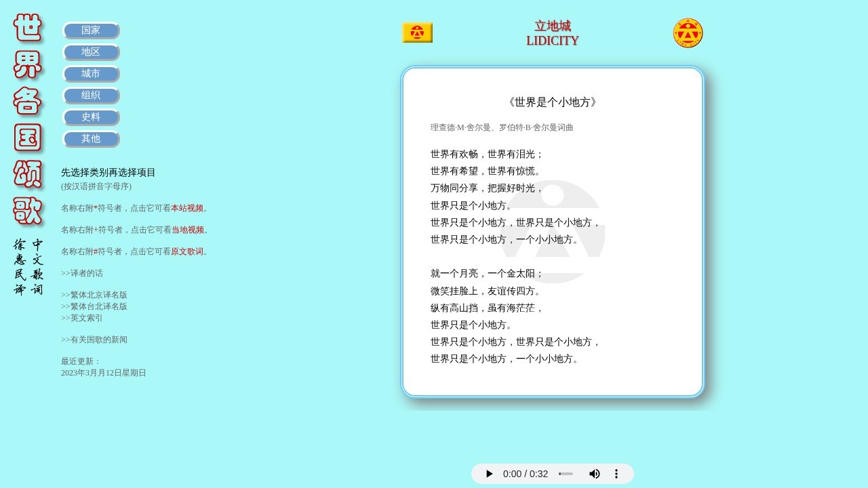868x488 pixels.
Task: Select the 国家 category button
Action: click(x=91, y=30)
